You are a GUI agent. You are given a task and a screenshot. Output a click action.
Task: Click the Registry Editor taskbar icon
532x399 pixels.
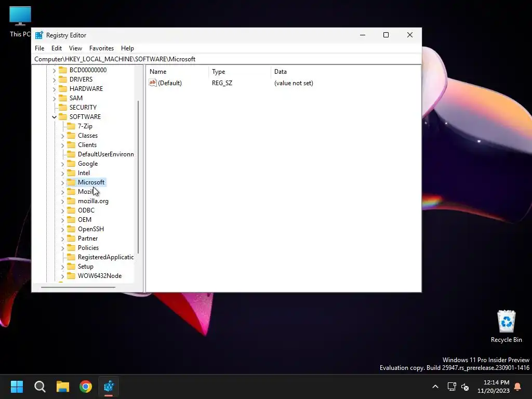point(109,387)
